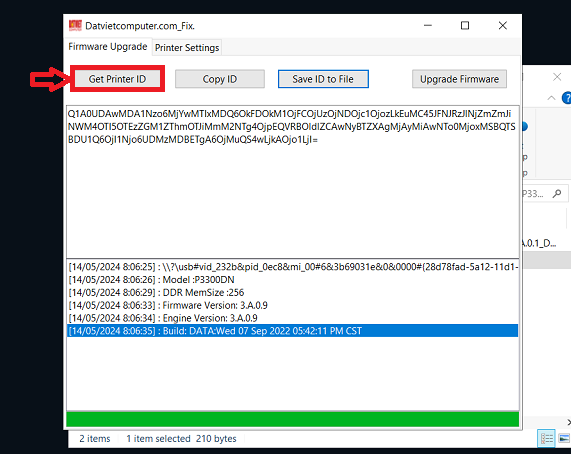
Task: Select Save ID to File button
Action: click(x=323, y=79)
